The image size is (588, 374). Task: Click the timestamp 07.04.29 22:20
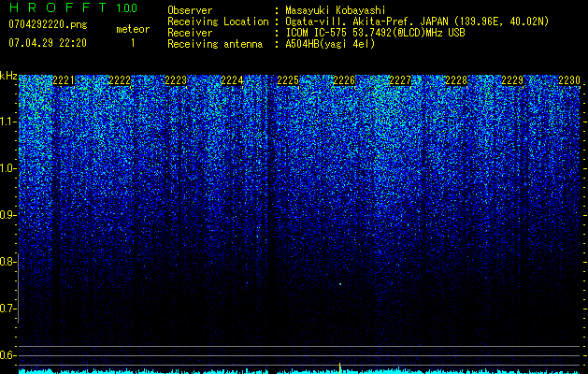(48, 43)
